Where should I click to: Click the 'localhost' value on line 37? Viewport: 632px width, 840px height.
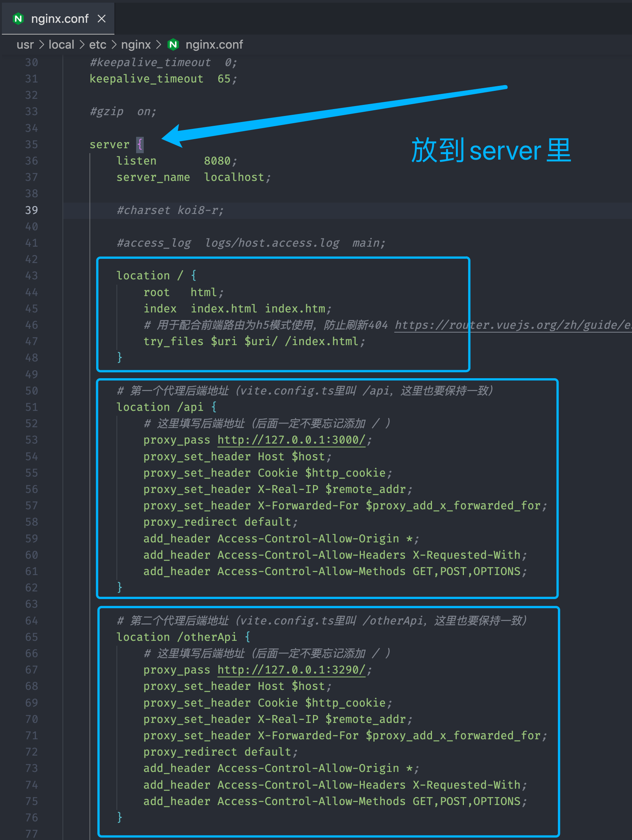tap(234, 178)
